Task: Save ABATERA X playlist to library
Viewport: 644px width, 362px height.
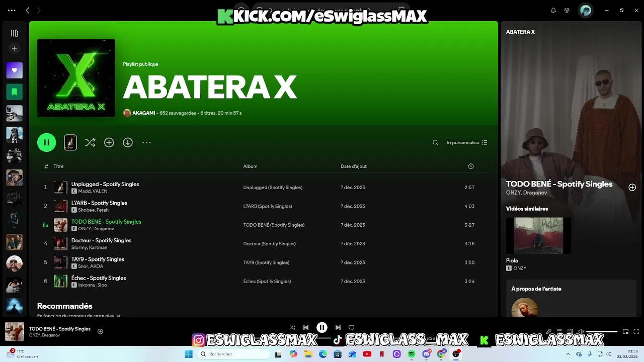Action: click(109, 143)
